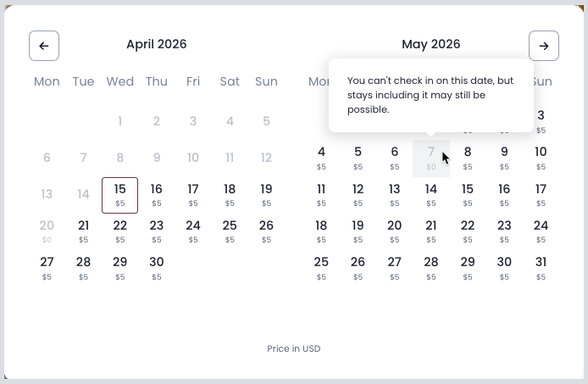Choose April 24 Friday date
The image size is (588, 384).
[x=193, y=231]
